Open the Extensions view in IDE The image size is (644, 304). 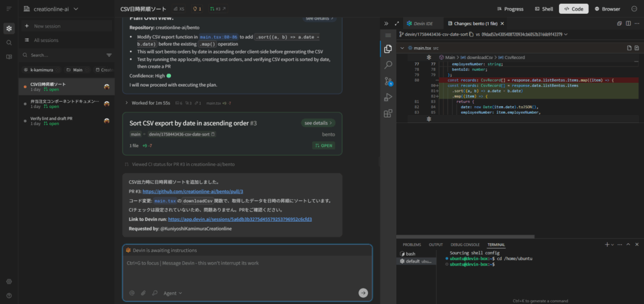(389, 114)
